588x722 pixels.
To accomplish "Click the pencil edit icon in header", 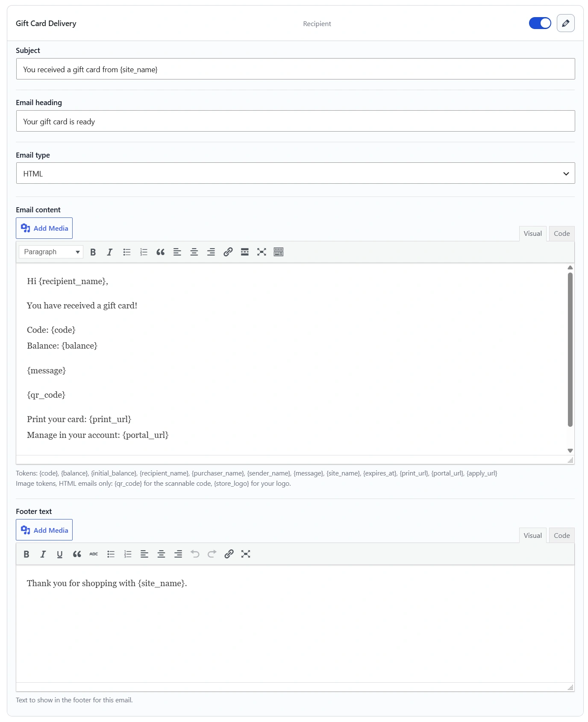I will (x=565, y=23).
